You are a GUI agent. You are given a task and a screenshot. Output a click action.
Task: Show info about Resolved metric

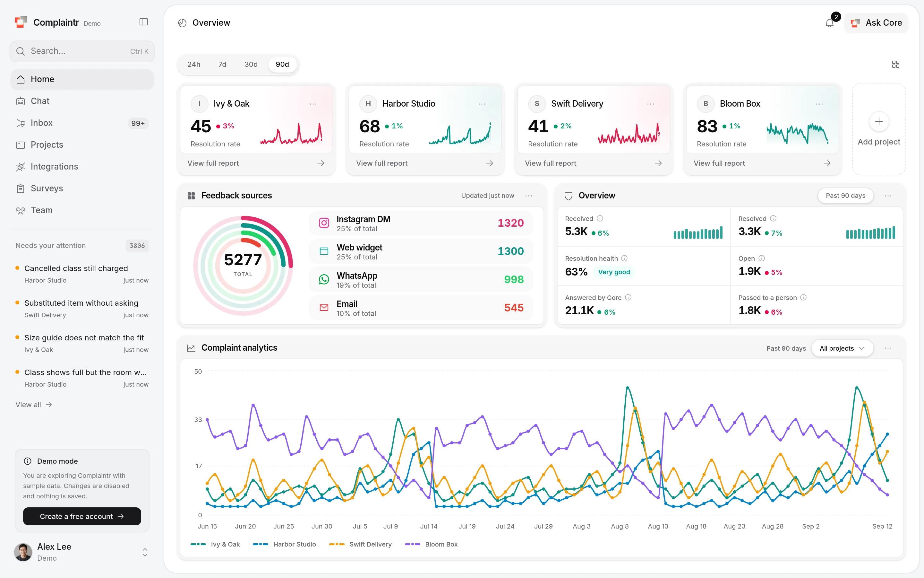[x=773, y=218]
